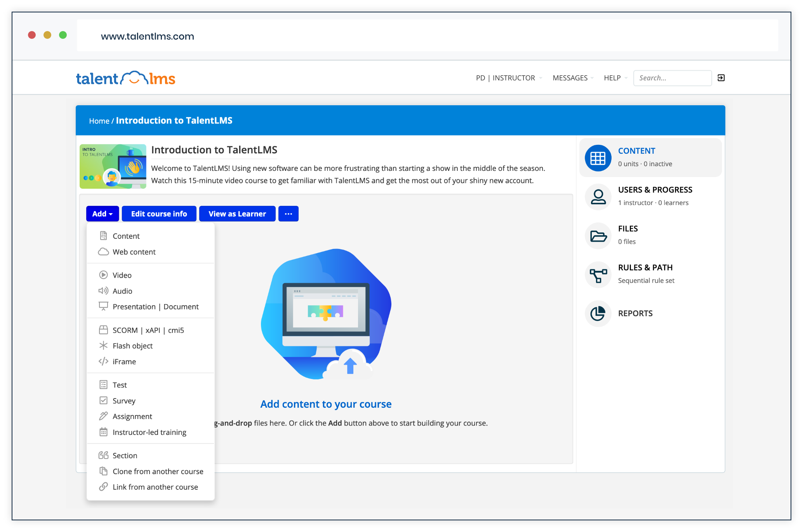
Task: Click the Search input field
Action: pyautogui.click(x=672, y=78)
